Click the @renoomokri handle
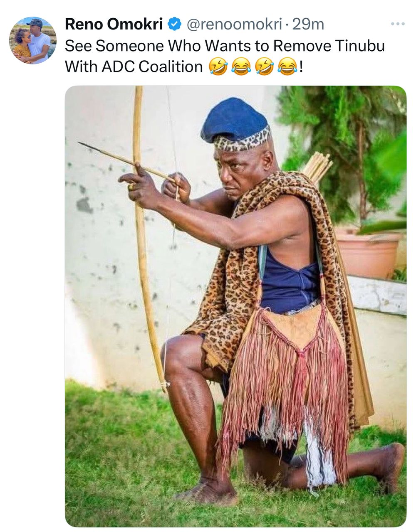The height and width of the screenshot is (532, 416). [x=234, y=25]
